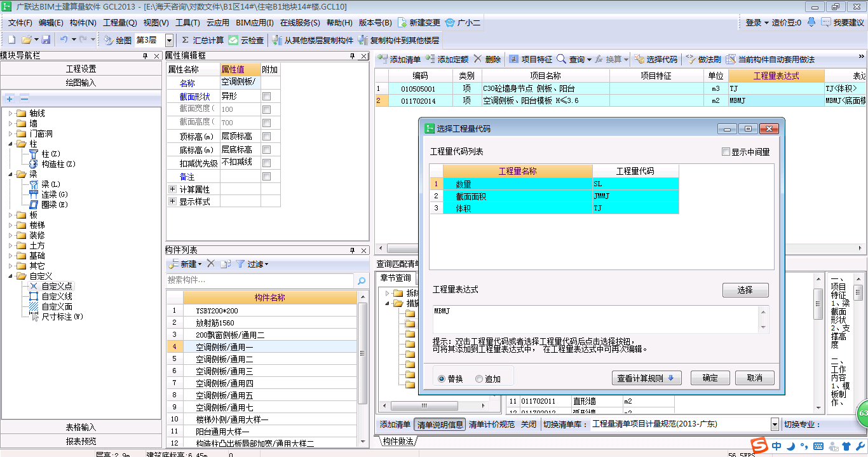Click the save disk icon
This screenshot has width=868, height=457.
pyautogui.click(x=45, y=40)
